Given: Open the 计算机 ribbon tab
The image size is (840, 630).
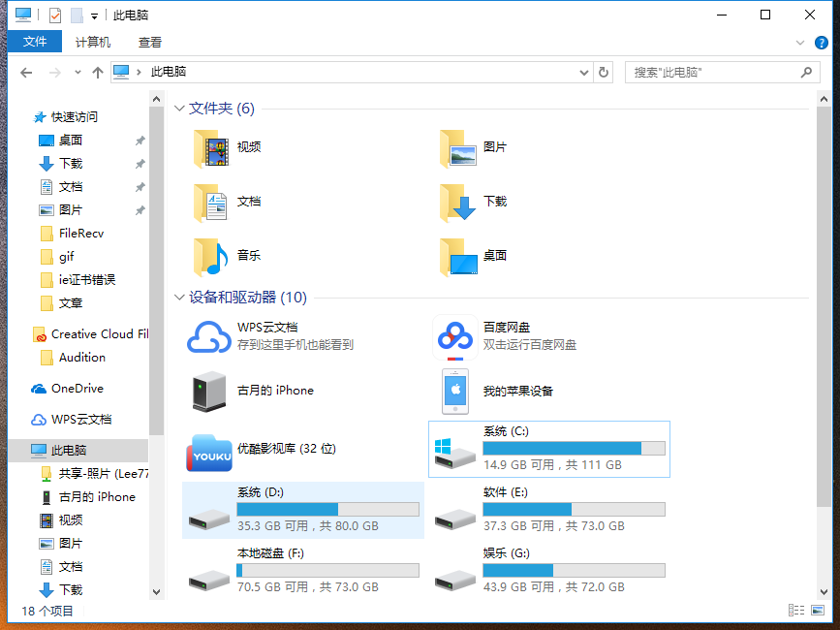Looking at the screenshot, I should [x=93, y=42].
